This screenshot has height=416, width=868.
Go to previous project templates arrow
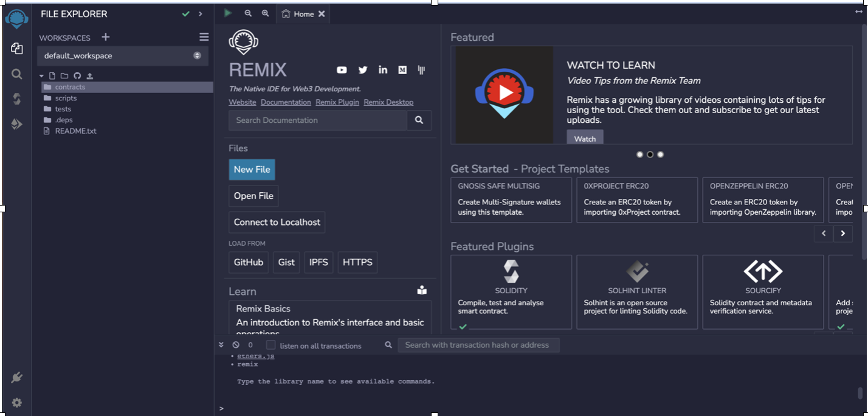tap(824, 234)
